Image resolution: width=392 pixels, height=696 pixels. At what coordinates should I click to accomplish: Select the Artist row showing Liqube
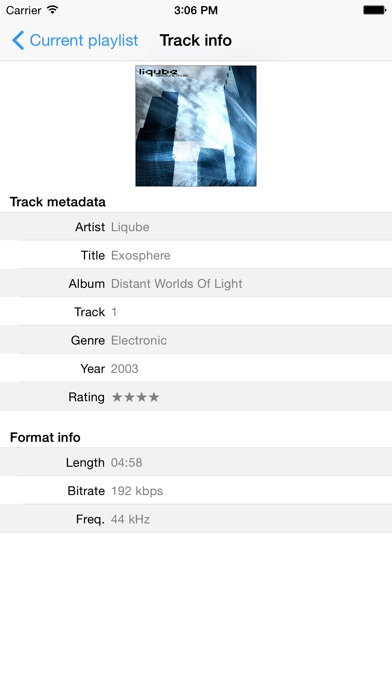[196, 227]
